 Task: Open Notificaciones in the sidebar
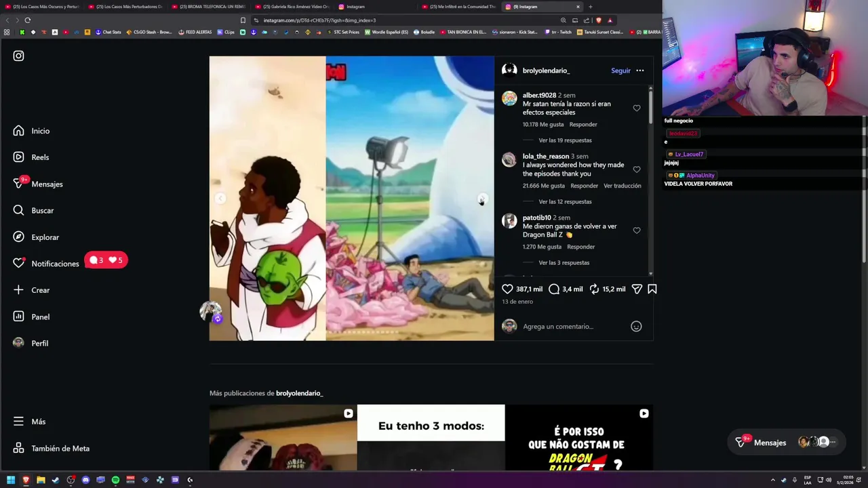46,264
